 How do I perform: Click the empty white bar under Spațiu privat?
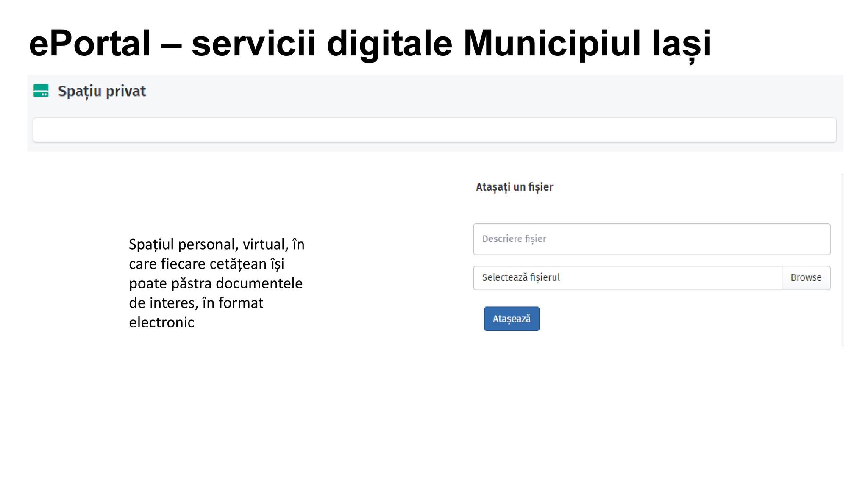coord(434,130)
